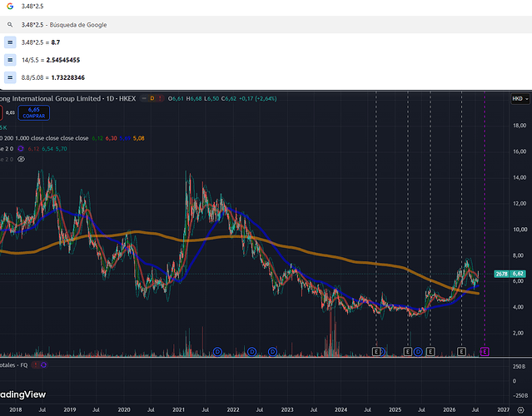This screenshot has height=416, width=532.
Task: Click the red exclamation icon next to HKEX
Action: [x=160, y=99]
